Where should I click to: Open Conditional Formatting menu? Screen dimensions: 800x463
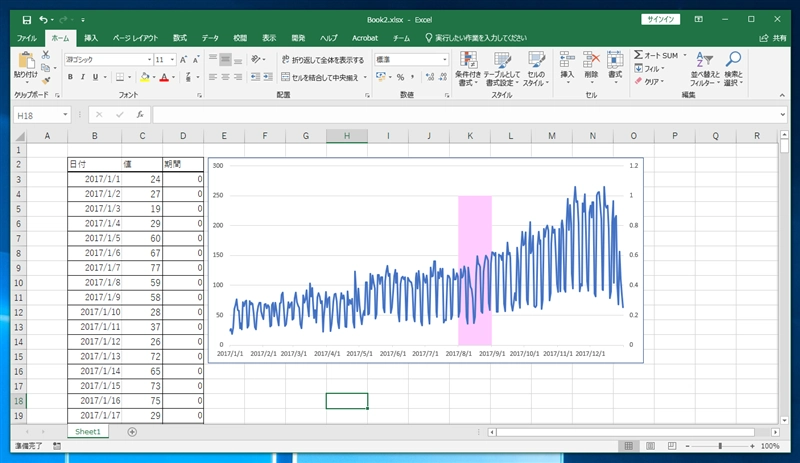tap(468, 69)
